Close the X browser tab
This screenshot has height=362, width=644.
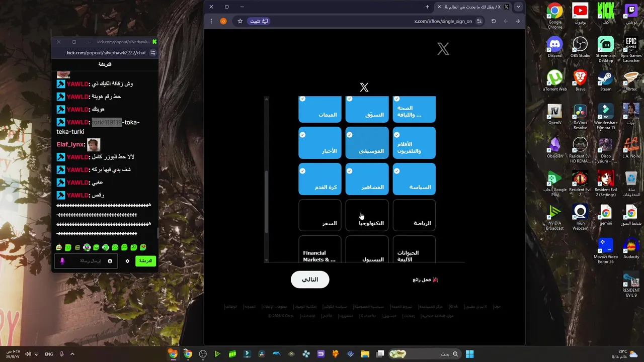(x=439, y=7)
